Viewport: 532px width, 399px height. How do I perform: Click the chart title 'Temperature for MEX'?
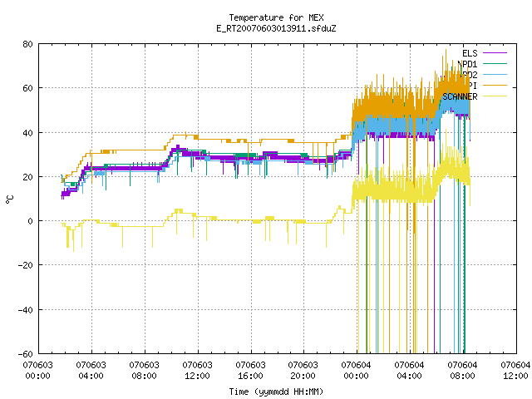(x=276, y=17)
